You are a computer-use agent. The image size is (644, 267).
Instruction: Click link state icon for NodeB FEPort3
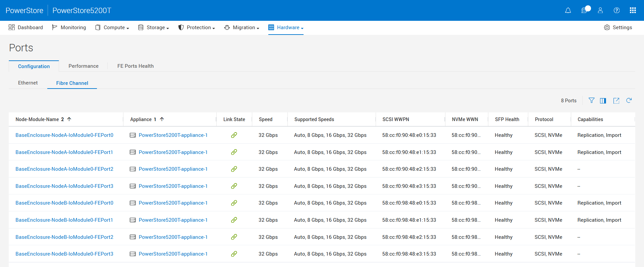(x=234, y=254)
